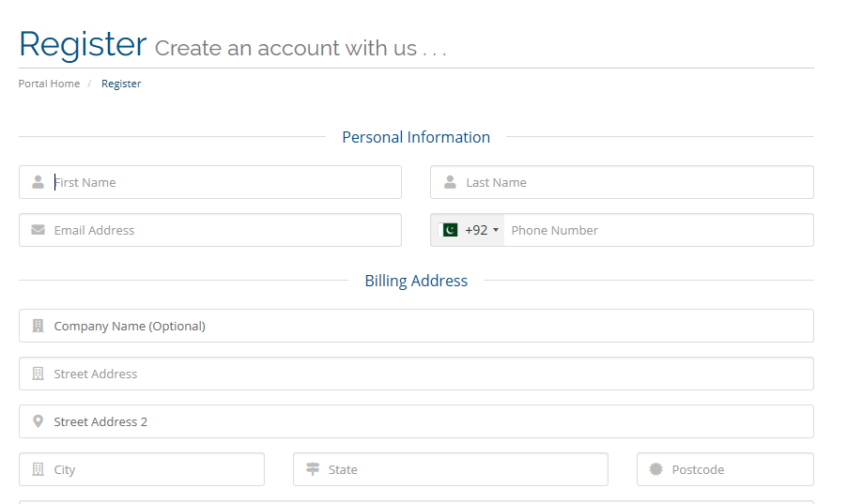
Task: Focus the Email Address input field
Action: point(210,230)
